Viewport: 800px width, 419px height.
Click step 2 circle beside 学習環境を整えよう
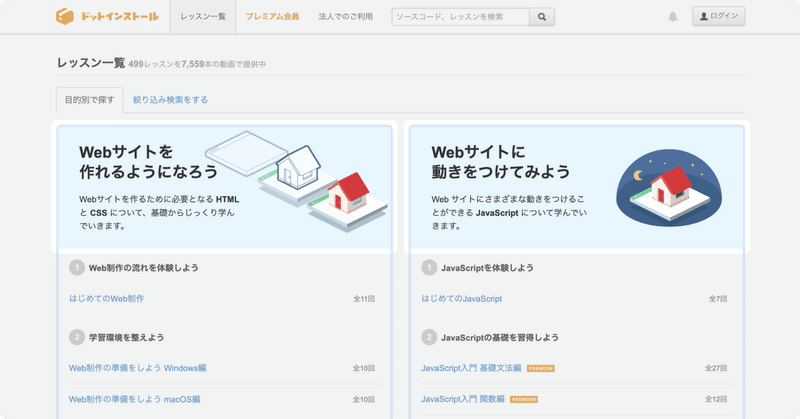[x=77, y=337]
